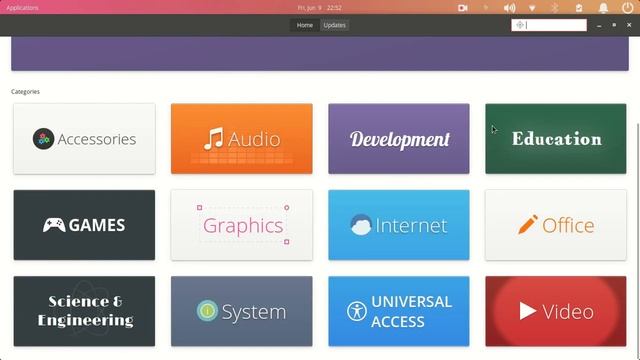Click the purple featured banner
640x360 pixels.
(x=320, y=53)
